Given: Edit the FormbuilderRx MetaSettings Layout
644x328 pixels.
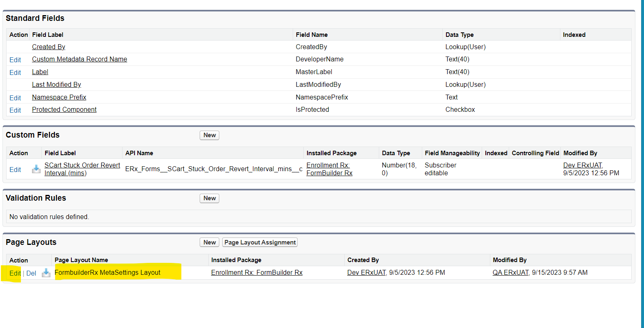Looking at the screenshot, I should [x=15, y=274].
